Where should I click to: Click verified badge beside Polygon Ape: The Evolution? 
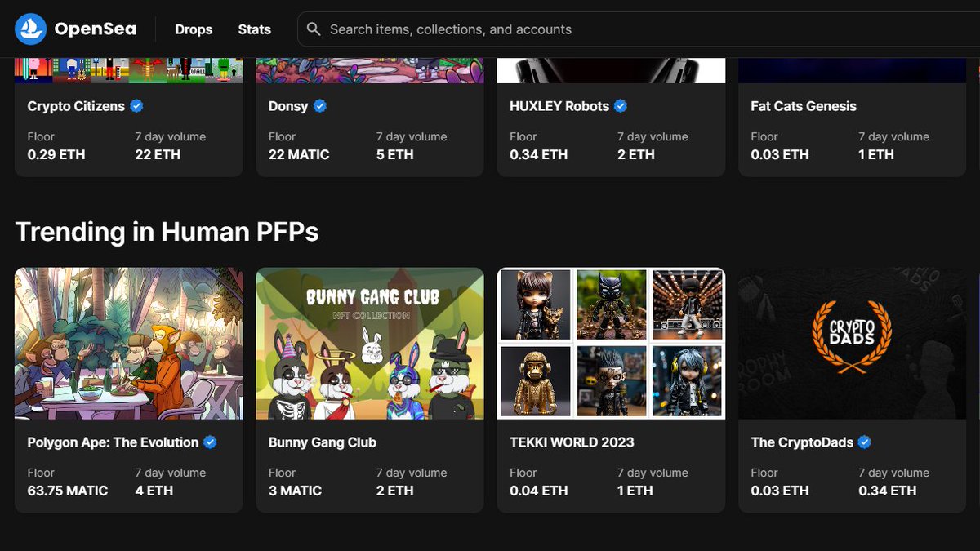(x=210, y=442)
